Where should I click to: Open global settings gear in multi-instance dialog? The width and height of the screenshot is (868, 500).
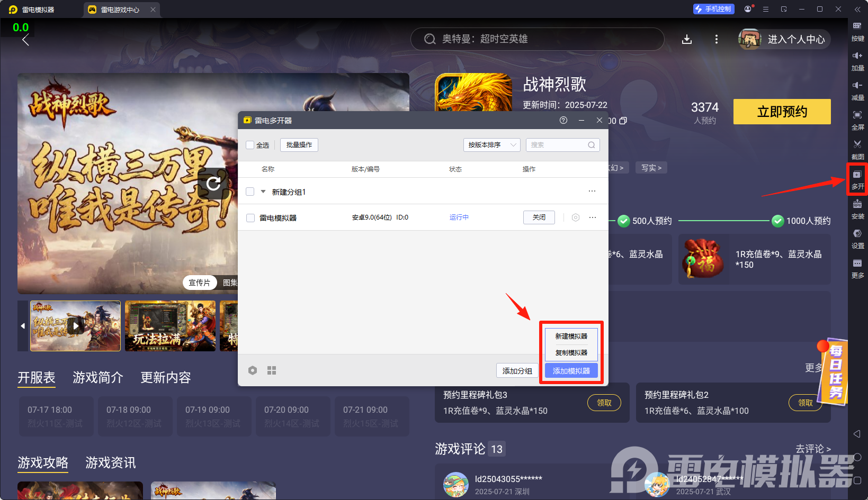[x=253, y=370]
